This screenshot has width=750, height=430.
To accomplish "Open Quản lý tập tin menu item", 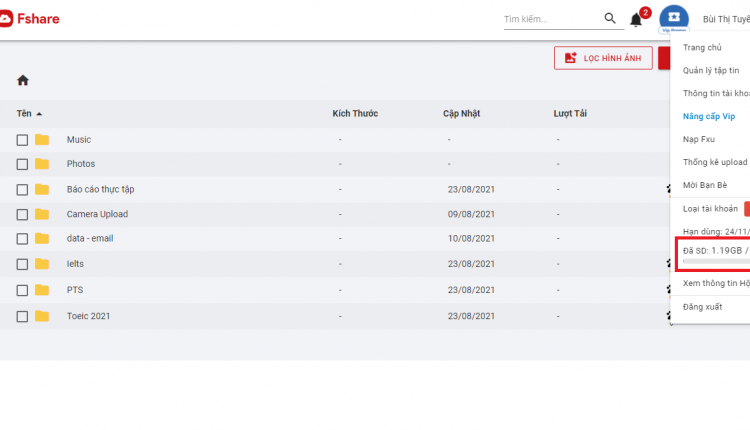I will point(711,70).
